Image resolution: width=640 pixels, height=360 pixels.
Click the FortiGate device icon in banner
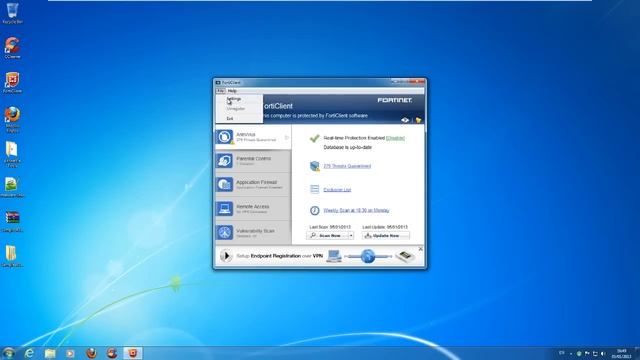[x=405, y=256]
